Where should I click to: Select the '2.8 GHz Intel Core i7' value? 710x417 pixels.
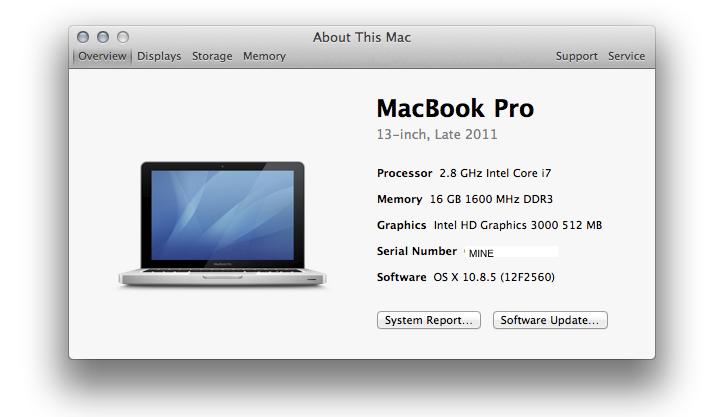click(x=495, y=173)
